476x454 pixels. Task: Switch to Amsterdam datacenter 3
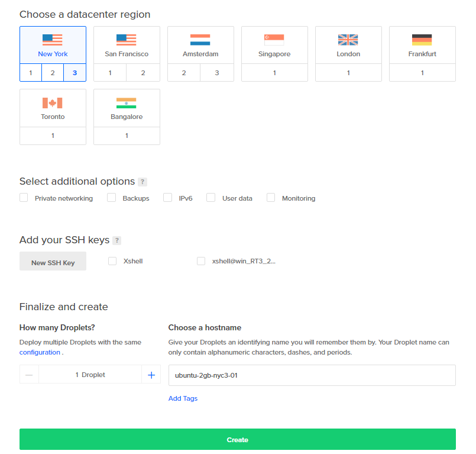click(x=217, y=73)
